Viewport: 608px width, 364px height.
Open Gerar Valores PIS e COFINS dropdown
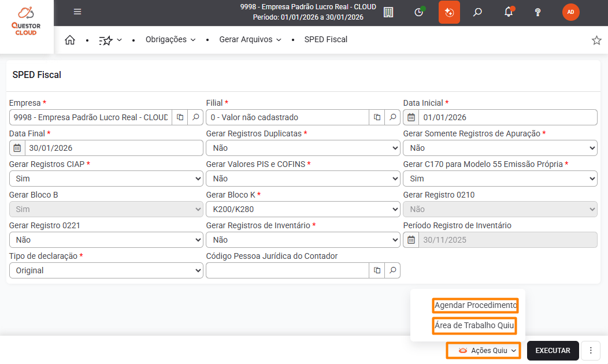pyautogui.click(x=303, y=179)
